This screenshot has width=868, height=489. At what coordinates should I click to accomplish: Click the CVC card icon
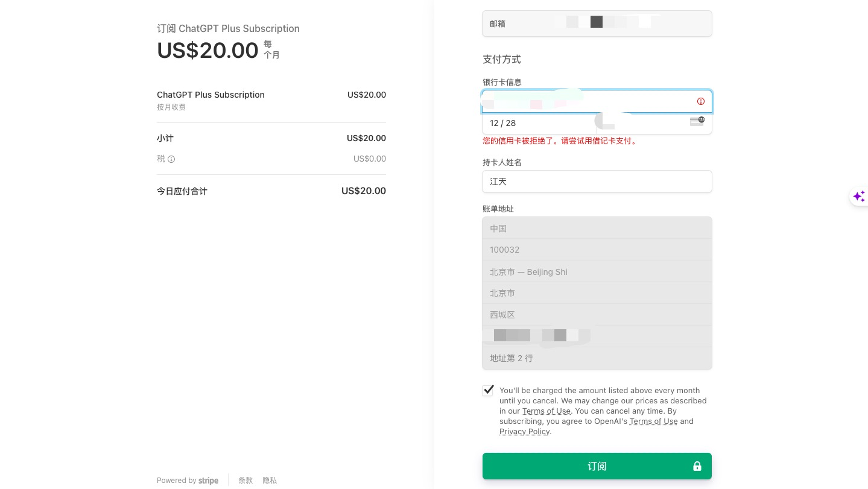point(697,121)
